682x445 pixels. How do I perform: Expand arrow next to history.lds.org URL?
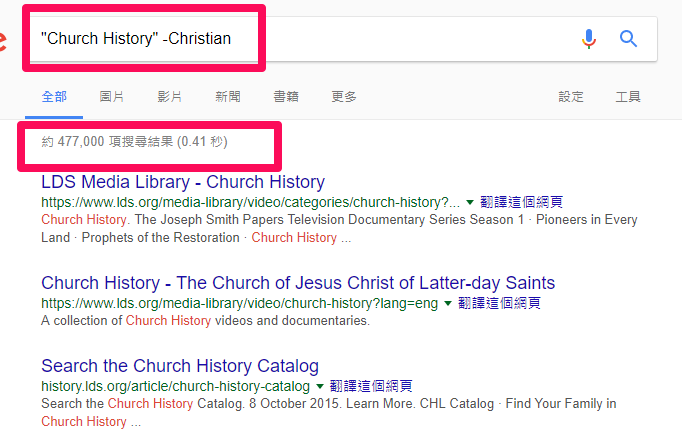320,386
